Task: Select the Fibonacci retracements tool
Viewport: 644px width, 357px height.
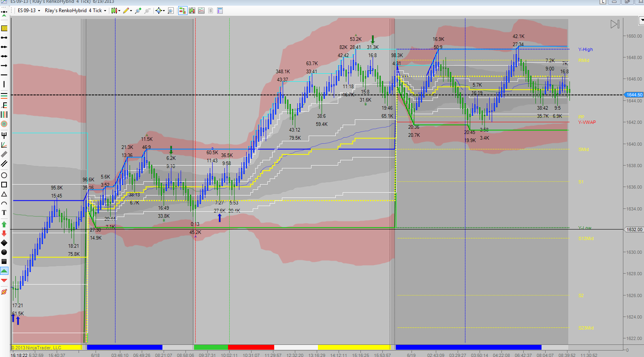Action: (4, 96)
